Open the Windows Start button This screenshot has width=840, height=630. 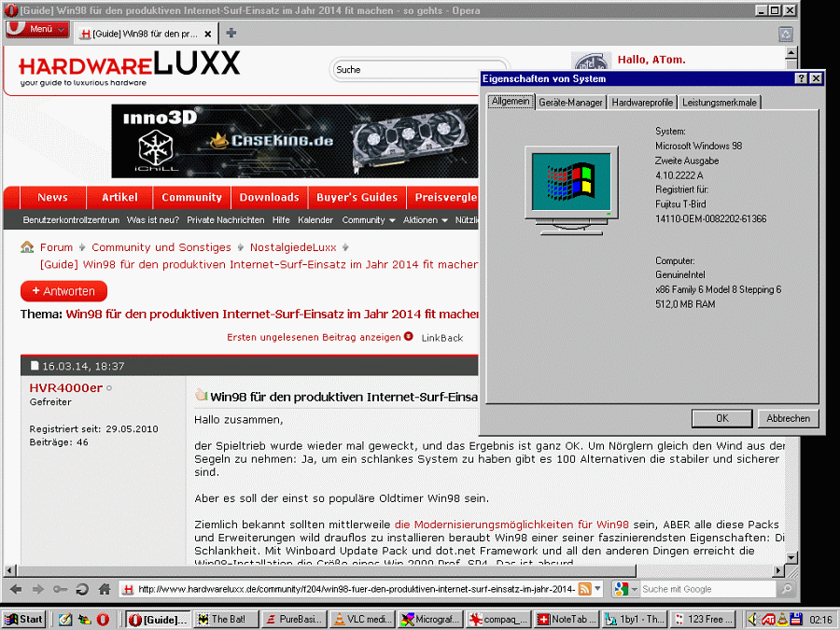coord(24,620)
